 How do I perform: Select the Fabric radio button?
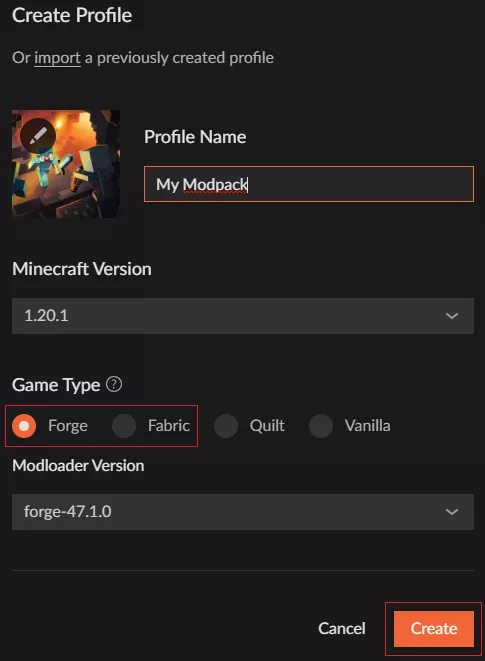click(x=124, y=426)
